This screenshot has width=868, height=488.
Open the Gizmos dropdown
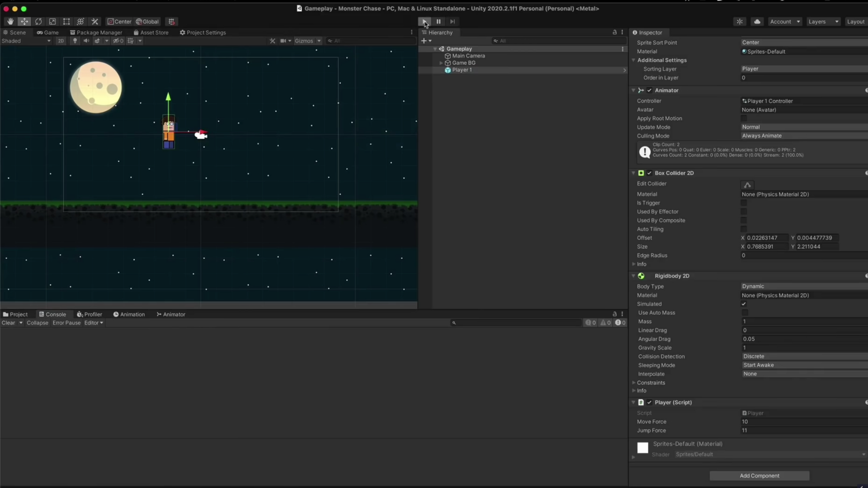[307, 41]
